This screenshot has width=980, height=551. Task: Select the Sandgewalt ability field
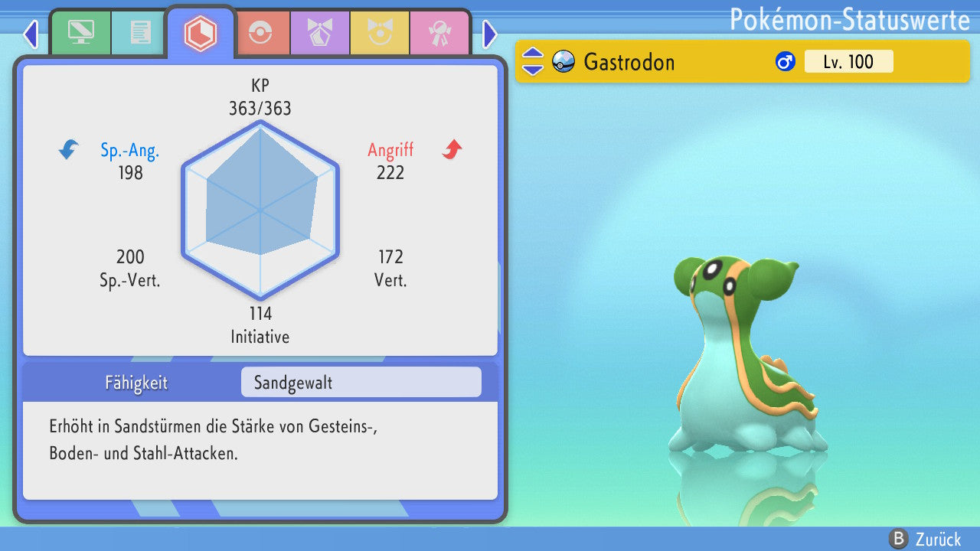tap(361, 382)
